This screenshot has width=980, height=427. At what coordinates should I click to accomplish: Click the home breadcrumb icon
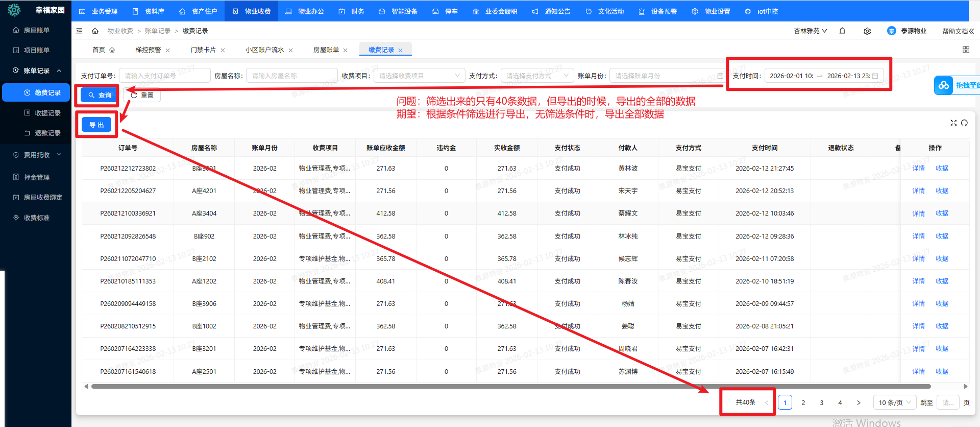click(95, 31)
